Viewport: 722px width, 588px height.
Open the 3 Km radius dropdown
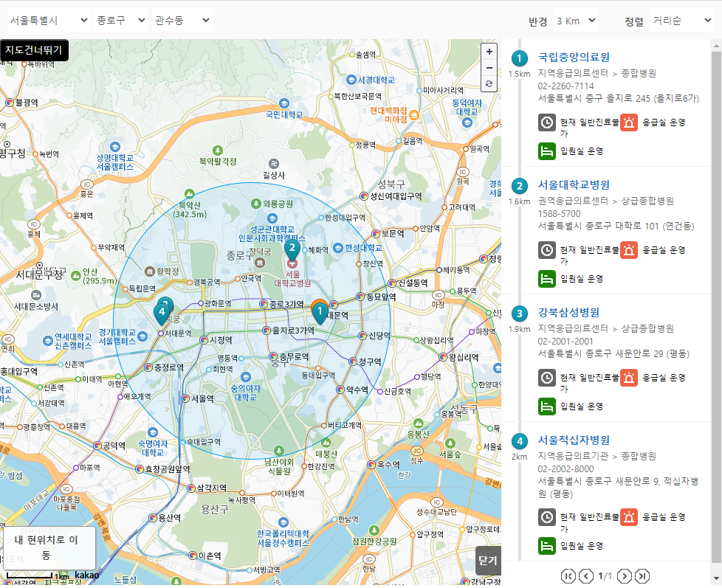pos(576,21)
